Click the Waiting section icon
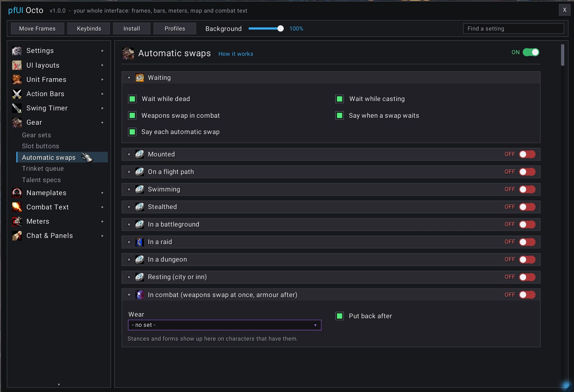 coord(139,78)
